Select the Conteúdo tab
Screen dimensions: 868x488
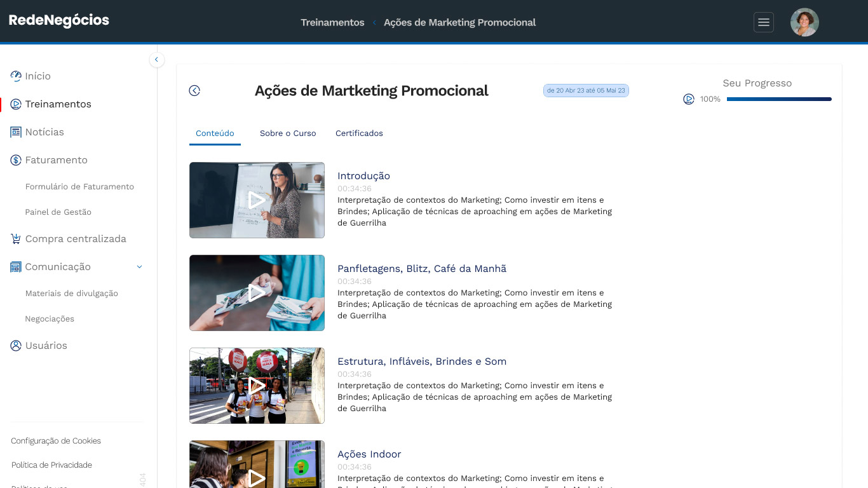[215, 133]
